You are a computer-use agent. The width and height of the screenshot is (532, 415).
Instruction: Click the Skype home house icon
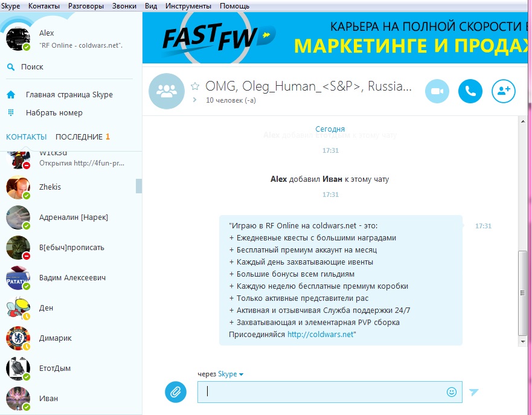(11, 95)
